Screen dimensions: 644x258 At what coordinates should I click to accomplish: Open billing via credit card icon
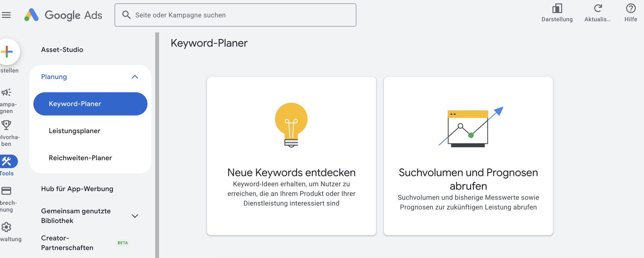(6, 191)
